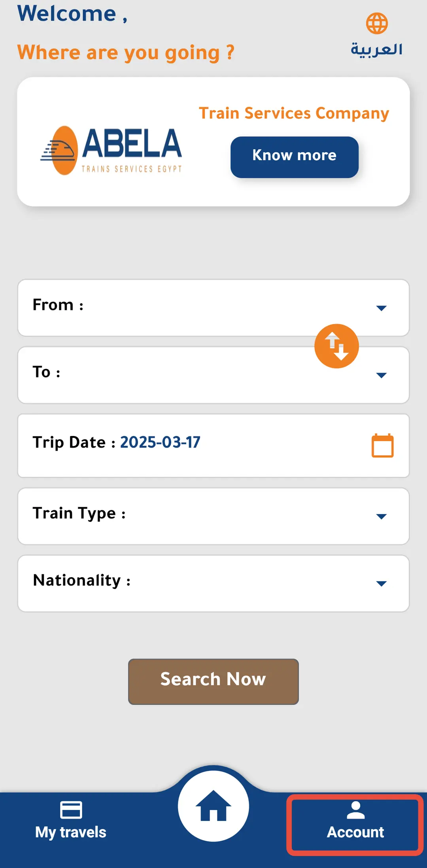427x868 pixels.
Task: Expand the From station dropdown arrow
Action: pos(381,308)
